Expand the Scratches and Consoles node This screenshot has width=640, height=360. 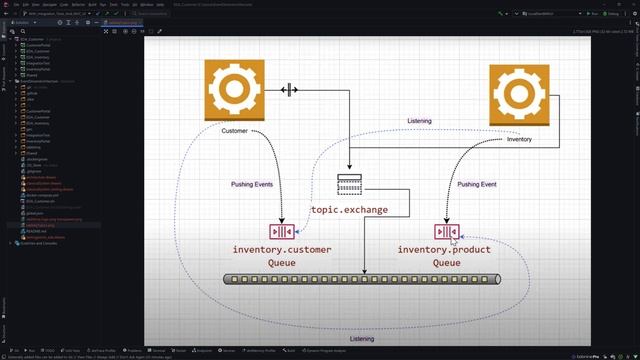tap(11, 243)
